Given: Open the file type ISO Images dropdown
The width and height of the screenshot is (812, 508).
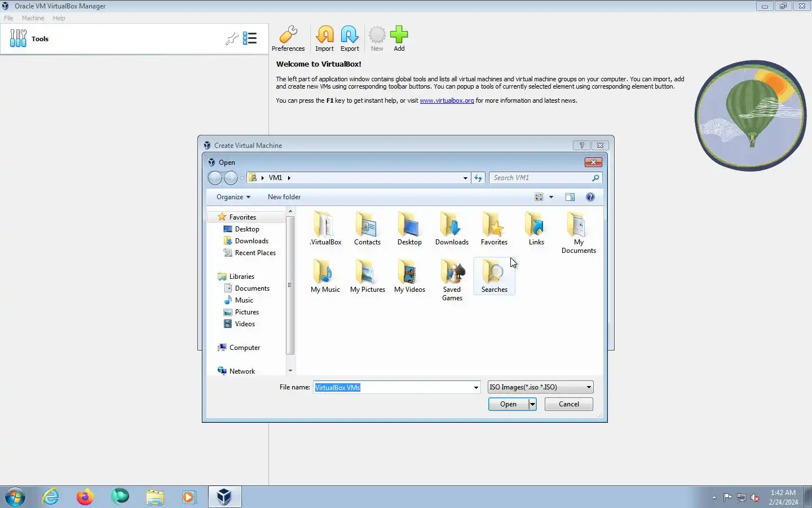Looking at the screenshot, I should 540,387.
